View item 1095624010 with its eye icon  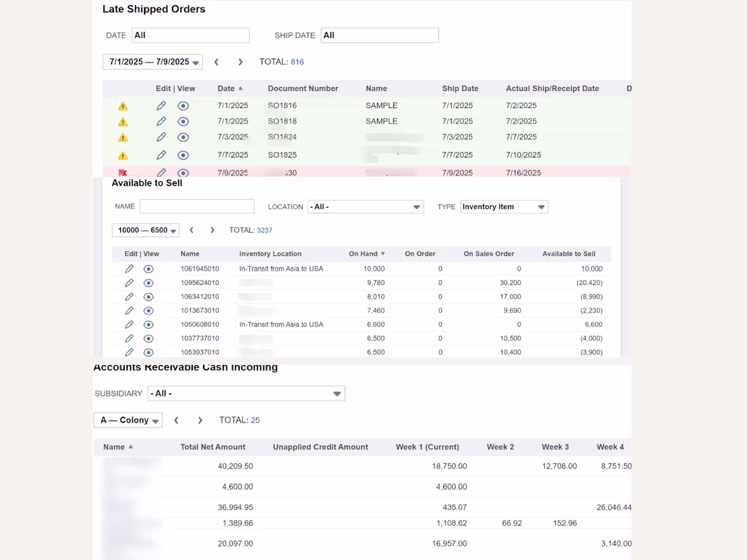point(148,282)
